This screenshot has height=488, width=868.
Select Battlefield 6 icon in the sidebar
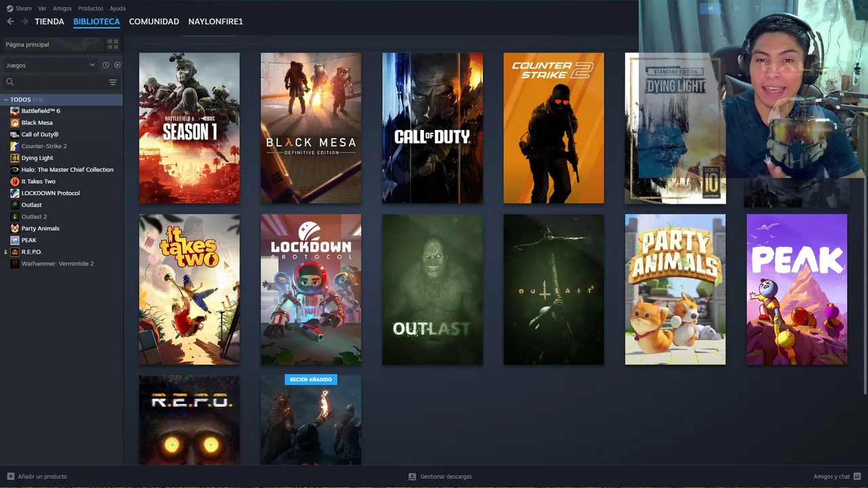point(15,110)
